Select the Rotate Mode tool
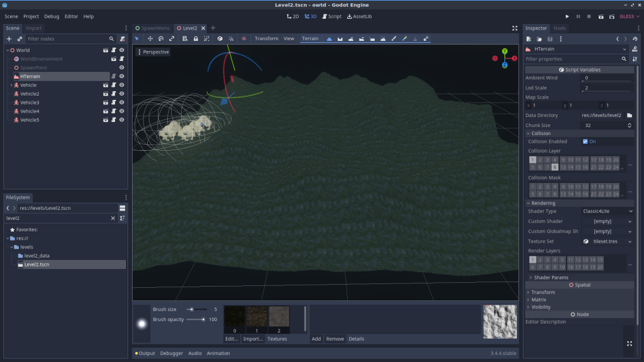This screenshot has height=362, width=644. [161, 38]
